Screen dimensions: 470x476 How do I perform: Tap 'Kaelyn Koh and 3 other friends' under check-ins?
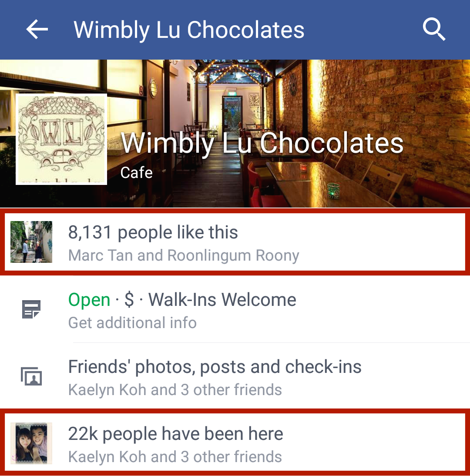pyautogui.click(x=175, y=457)
